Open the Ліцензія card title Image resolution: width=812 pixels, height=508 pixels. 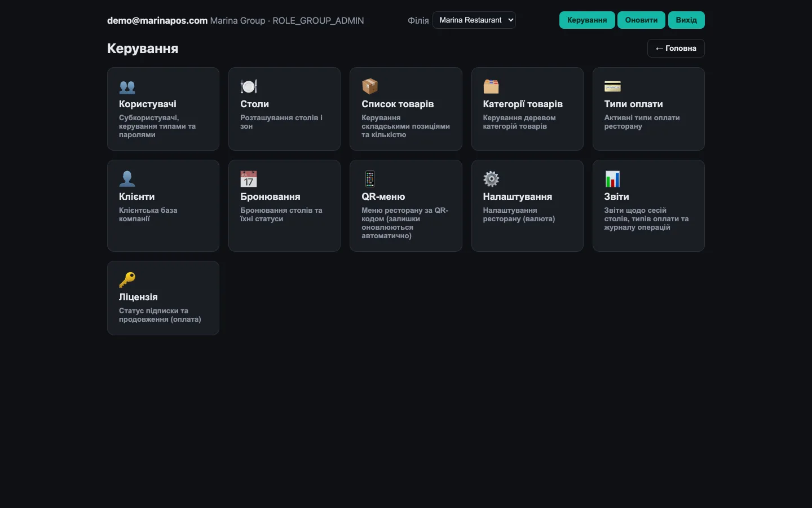138,297
